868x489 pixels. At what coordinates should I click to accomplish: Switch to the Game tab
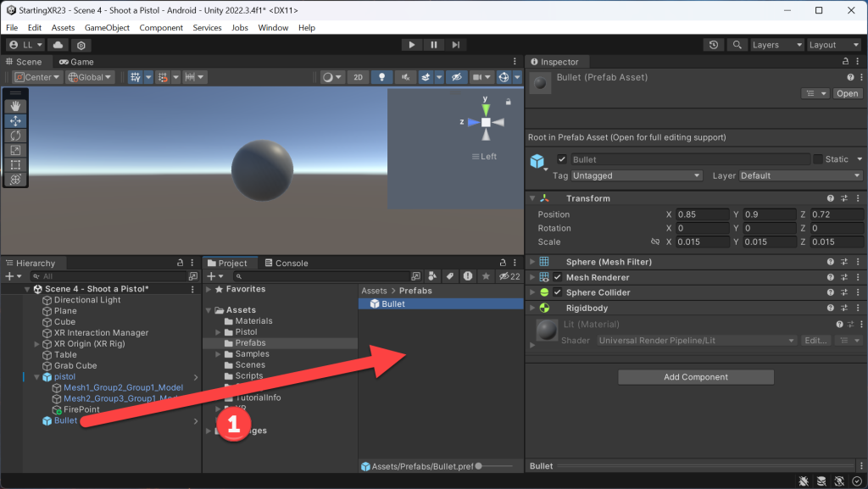[76, 62]
